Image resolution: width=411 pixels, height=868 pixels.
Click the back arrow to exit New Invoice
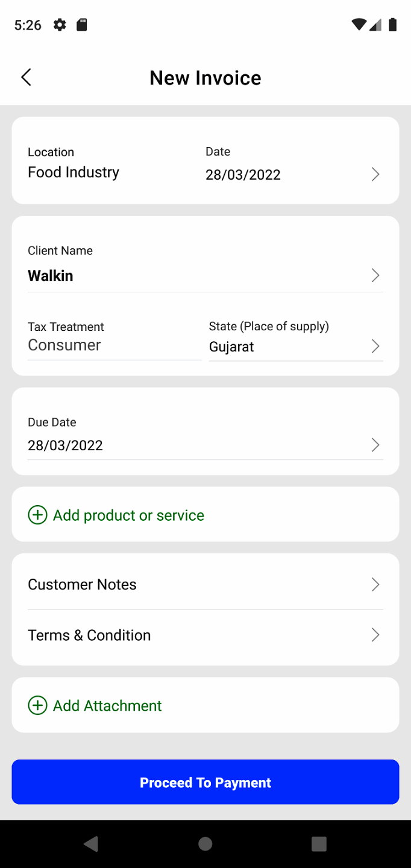click(x=26, y=77)
